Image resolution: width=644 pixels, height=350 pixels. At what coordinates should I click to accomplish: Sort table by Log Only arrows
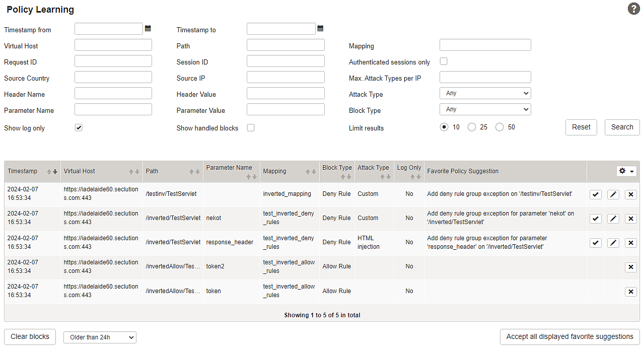click(x=416, y=177)
